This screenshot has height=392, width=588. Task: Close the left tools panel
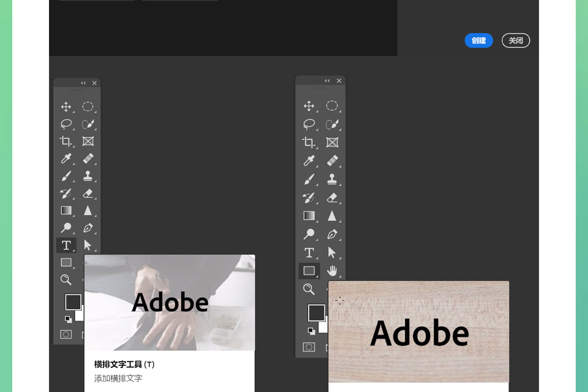pos(95,83)
